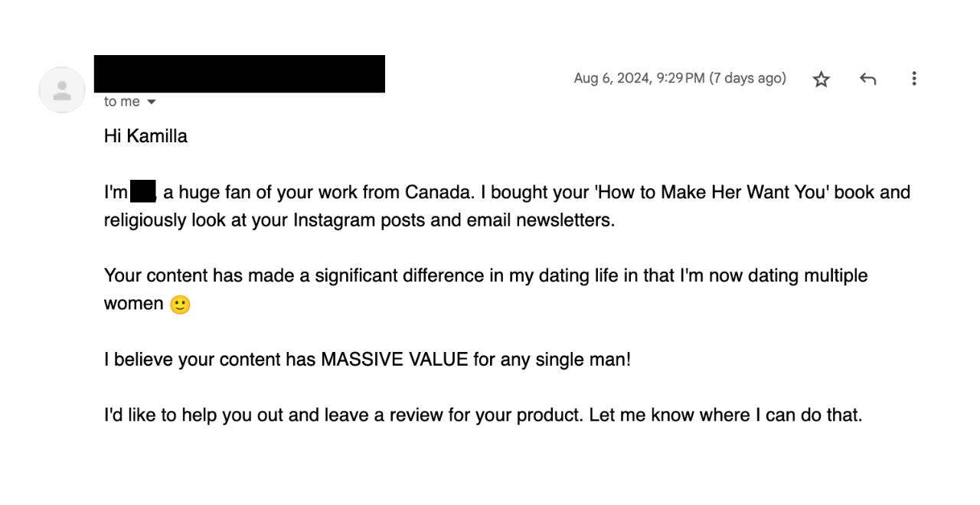Expand the "to me" recipient details arrow
Viewport: 980px width, 505px height.
[x=151, y=102]
